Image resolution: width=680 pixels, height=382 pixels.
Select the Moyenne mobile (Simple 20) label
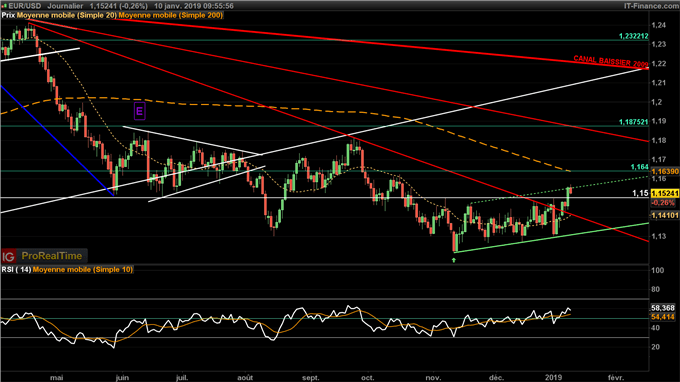[67, 15]
